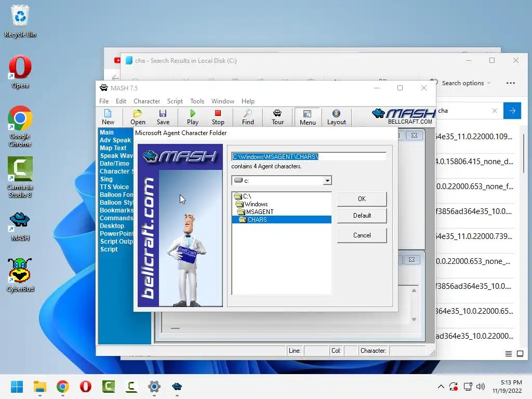The image size is (532, 399).
Task: Open the Edit menu in MASH
Action: (x=121, y=101)
